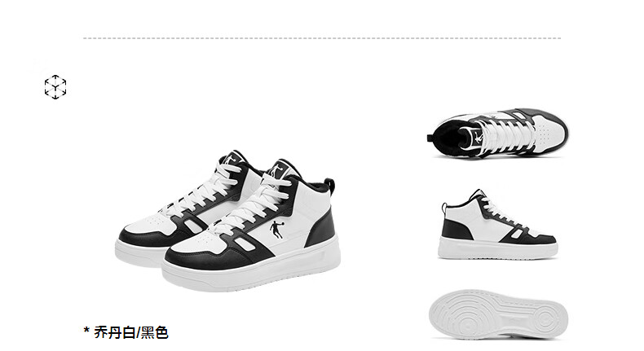The image size is (644, 351).
Task: Open the top-view shoe thumbnail
Action: click(497, 133)
